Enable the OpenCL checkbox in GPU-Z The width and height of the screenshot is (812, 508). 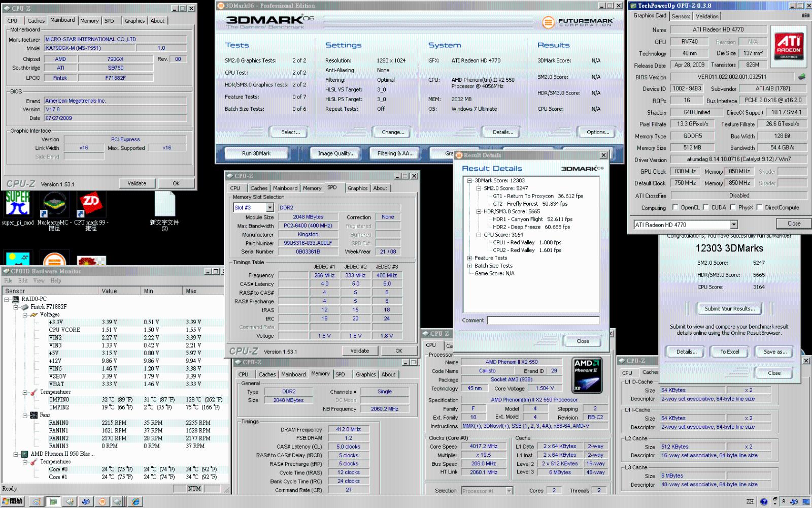(x=675, y=207)
